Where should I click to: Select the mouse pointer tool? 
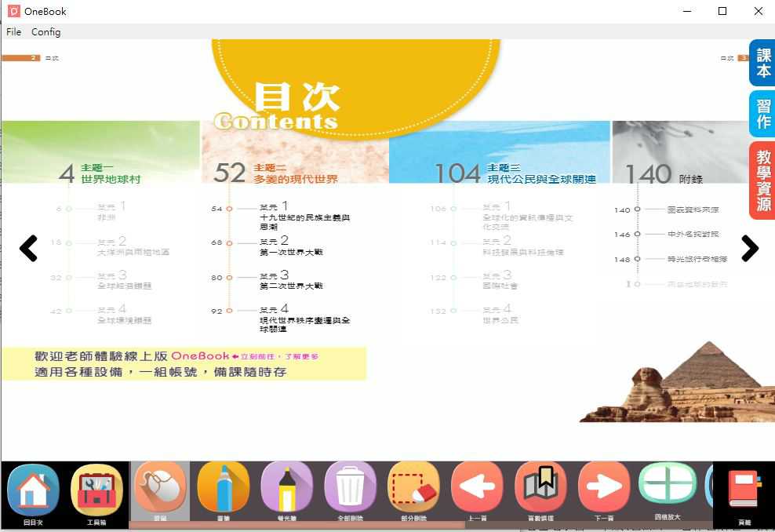click(160, 487)
